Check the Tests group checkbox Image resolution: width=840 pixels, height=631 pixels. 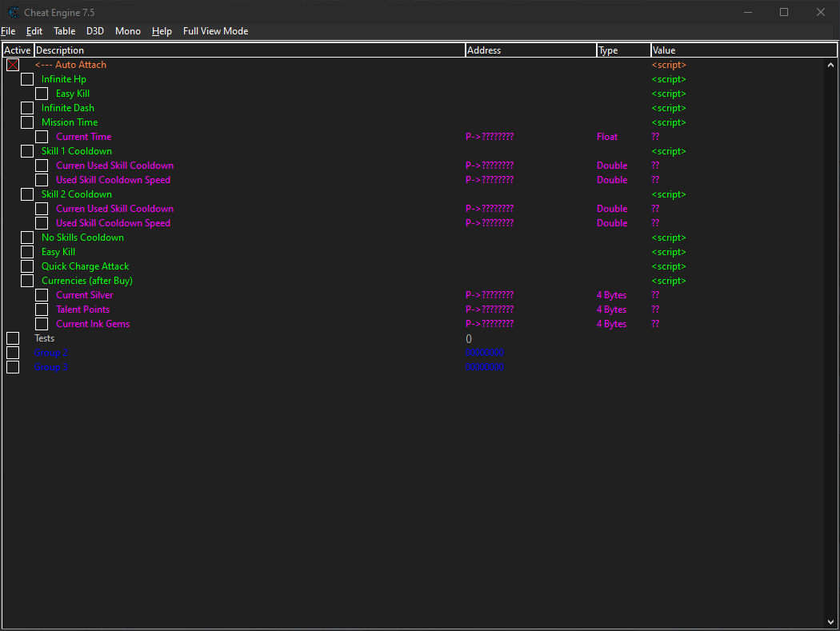[13, 338]
